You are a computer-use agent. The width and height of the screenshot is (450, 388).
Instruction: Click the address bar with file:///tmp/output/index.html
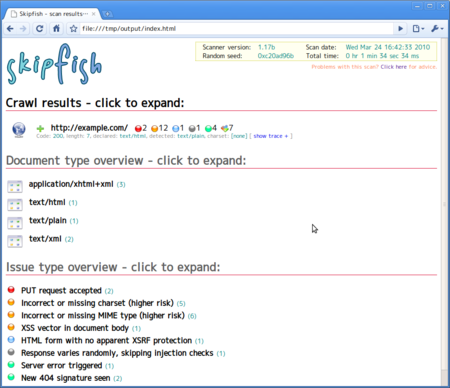(x=236, y=29)
